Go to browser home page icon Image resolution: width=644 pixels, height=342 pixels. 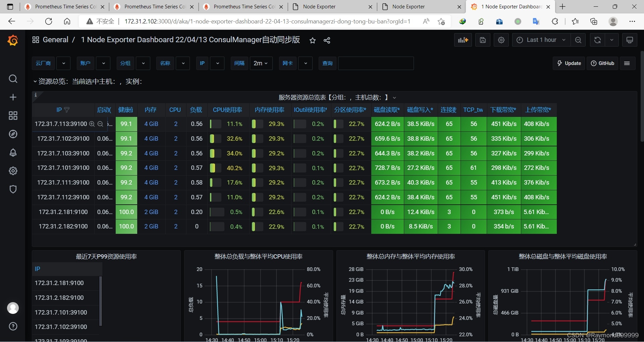pos(67,21)
